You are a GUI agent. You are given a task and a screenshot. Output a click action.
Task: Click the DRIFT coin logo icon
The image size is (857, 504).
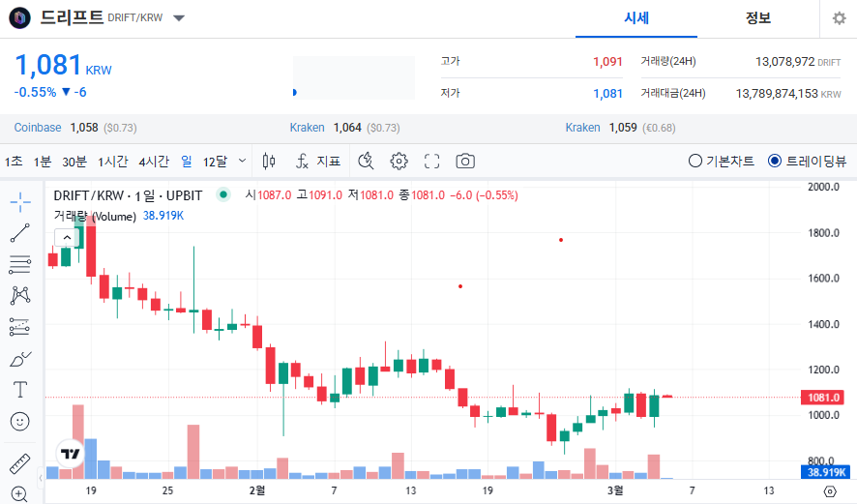[19, 18]
